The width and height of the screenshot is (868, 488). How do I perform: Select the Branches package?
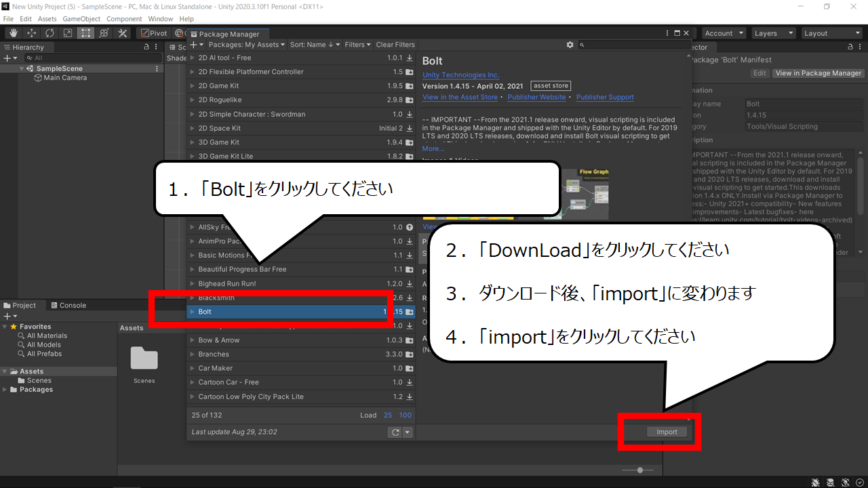301,354
